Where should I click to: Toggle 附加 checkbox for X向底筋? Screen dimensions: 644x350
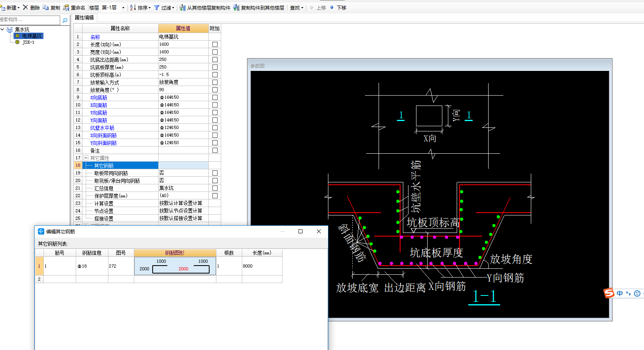(215, 98)
